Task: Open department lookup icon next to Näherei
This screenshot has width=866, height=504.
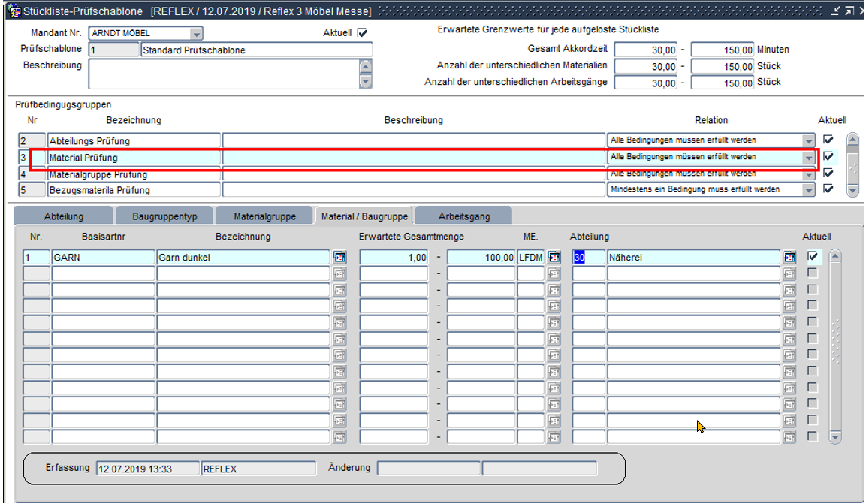Action: pos(789,258)
